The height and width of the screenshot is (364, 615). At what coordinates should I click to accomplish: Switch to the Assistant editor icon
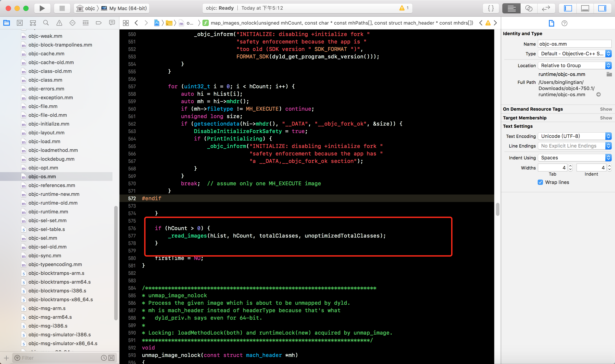point(529,8)
